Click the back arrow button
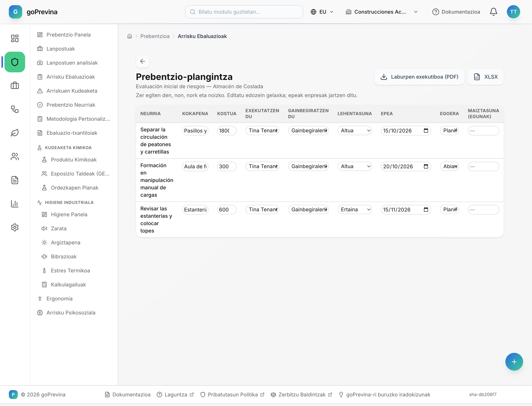 (x=142, y=61)
